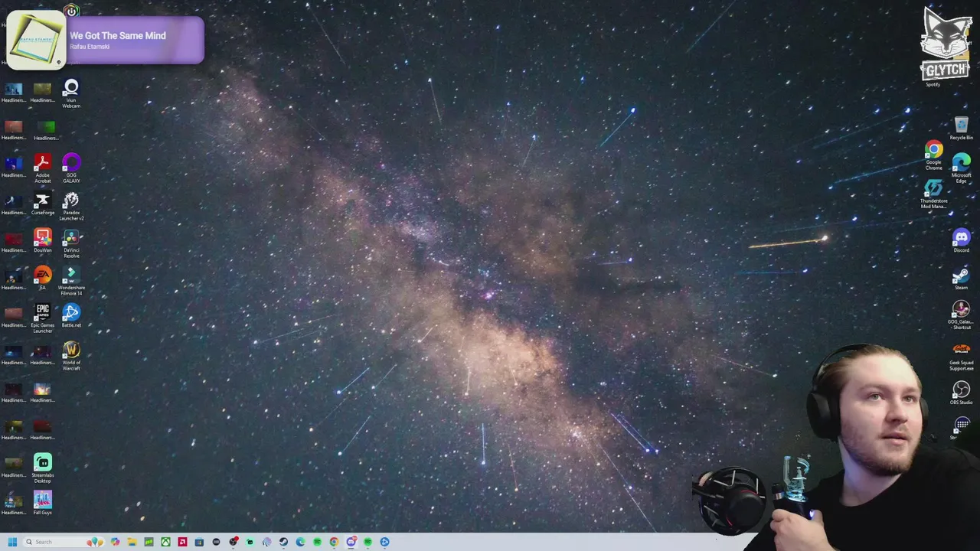The width and height of the screenshot is (980, 551).
Task: Open the Fall Guys desktop icon
Action: tap(42, 504)
